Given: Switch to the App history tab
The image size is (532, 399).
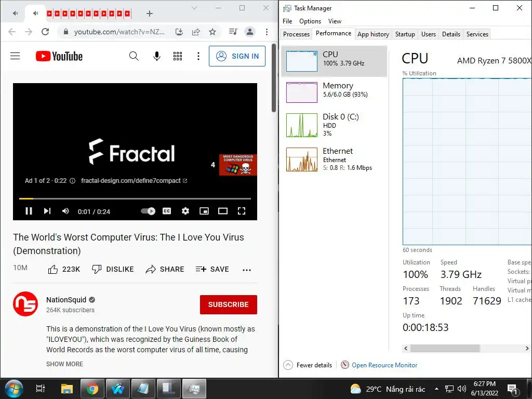Looking at the screenshot, I should (373, 34).
